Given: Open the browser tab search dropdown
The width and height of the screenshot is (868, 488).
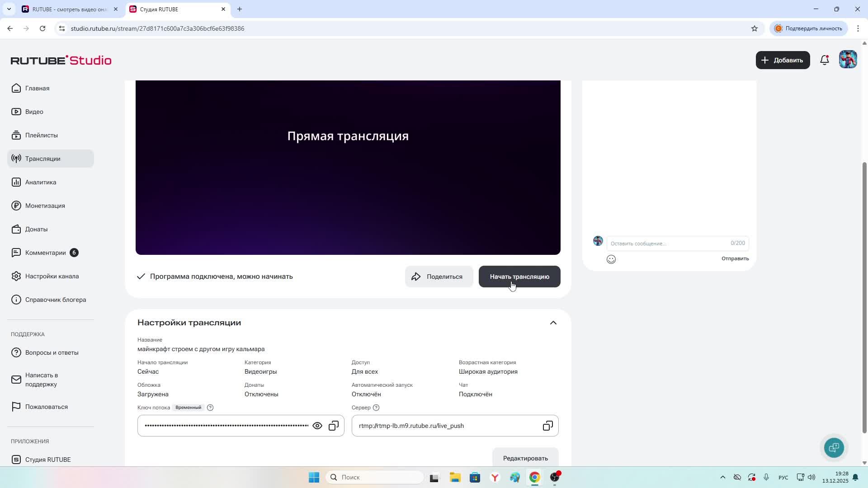Looking at the screenshot, I should pyautogui.click(x=9, y=9).
